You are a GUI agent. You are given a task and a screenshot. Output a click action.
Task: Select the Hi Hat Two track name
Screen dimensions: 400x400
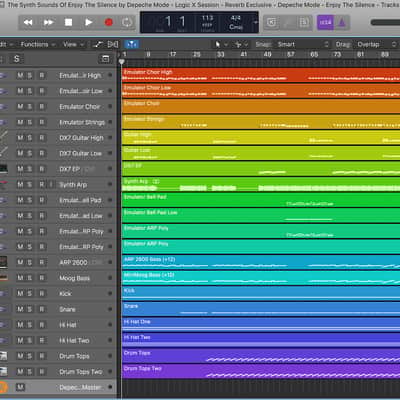click(x=74, y=340)
